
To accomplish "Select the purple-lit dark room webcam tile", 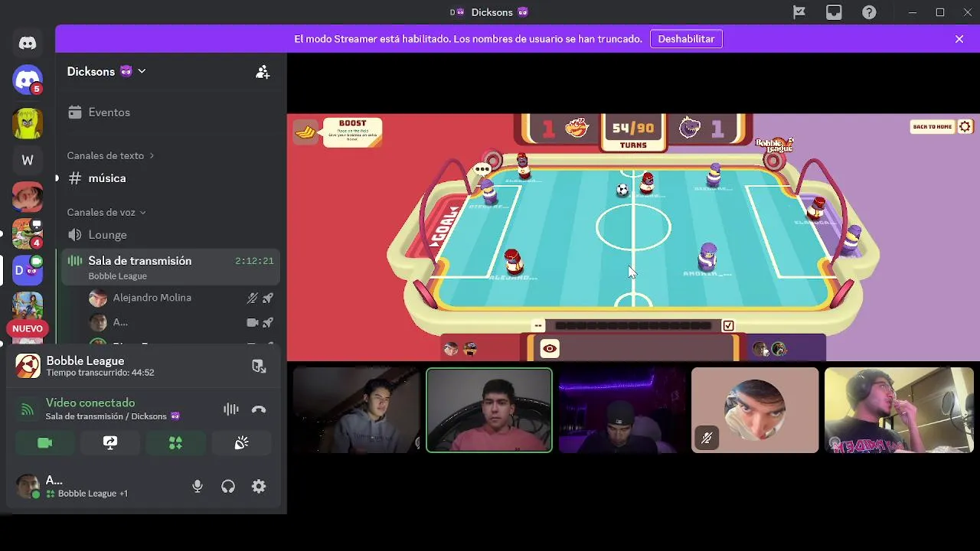I will [622, 410].
